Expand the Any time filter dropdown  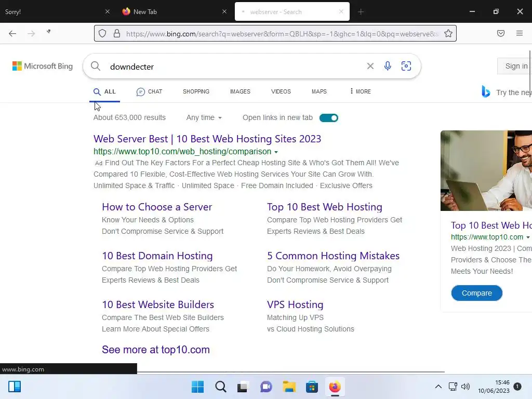point(204,118)
